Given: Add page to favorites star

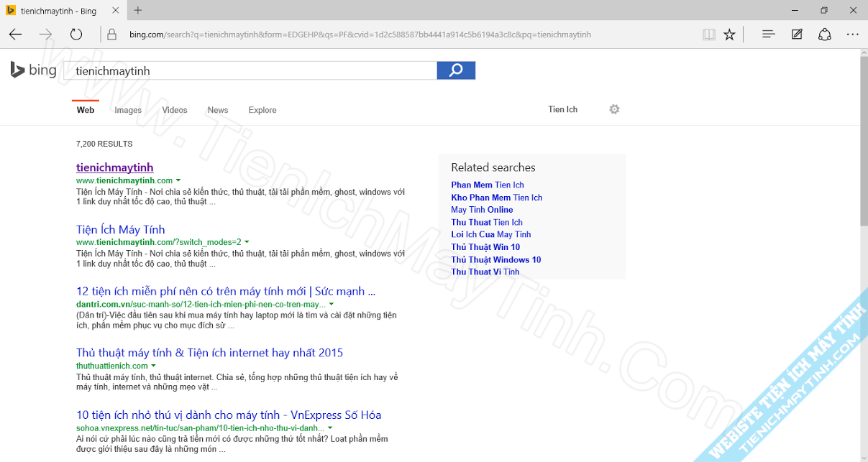Looking at the screenshot, I should click(729, 34).
